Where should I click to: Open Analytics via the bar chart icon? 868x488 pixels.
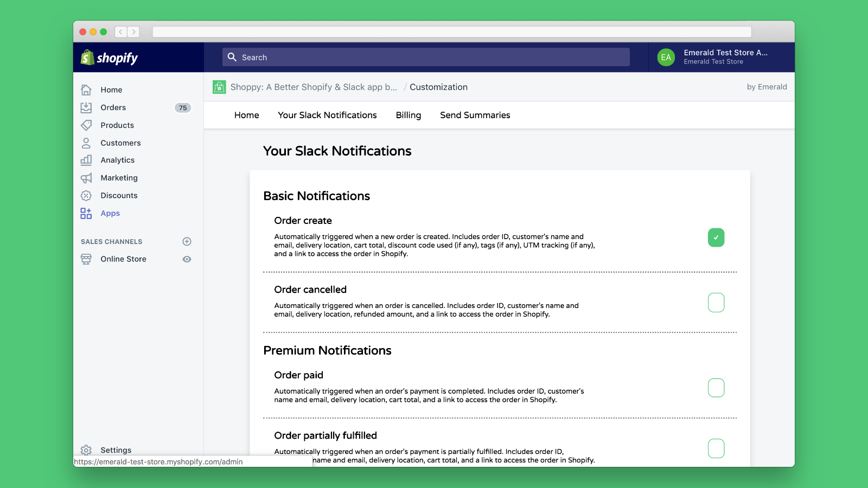pyautogui.click(x=86, y=160)
